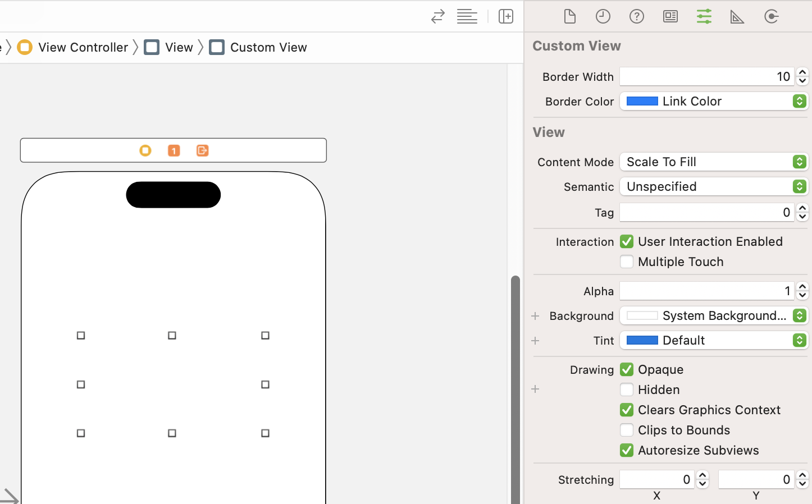The height and width of the screenshot is (504, 812).
Task: Select View in the jump bar
Action: (179, 47)
